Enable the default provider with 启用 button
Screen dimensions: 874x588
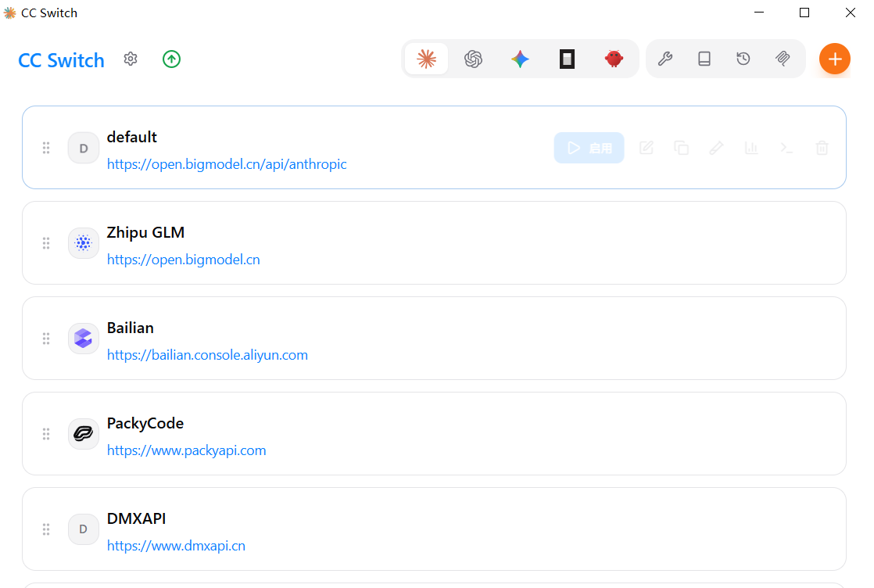click(x=589, y=148)
